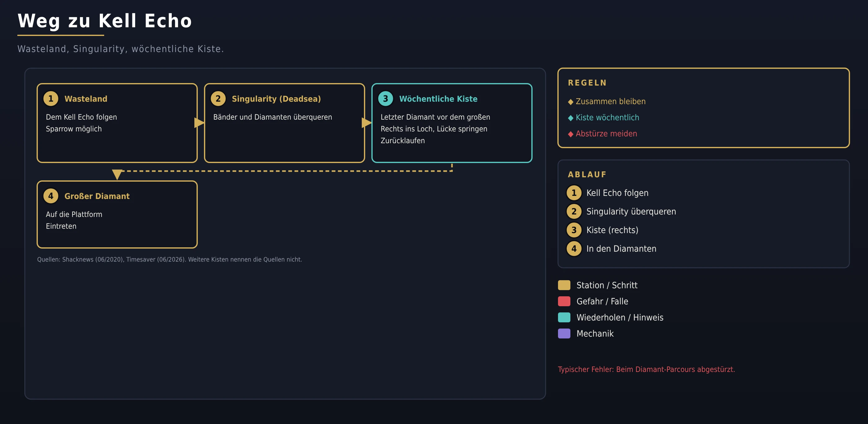Click the red Gefahr / Falle legend swatch

click(x=564, y=301)
